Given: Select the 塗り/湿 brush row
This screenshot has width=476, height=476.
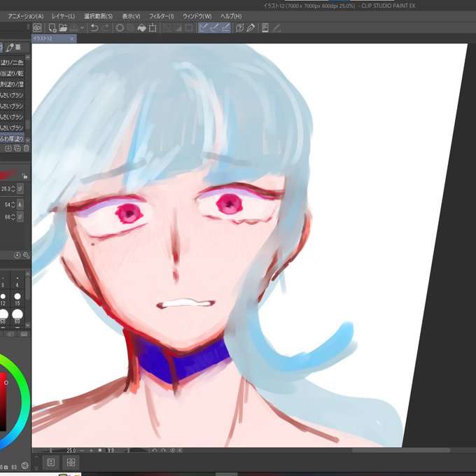Looking at the screenshot, I should pyautogui.click(x=12, y=84).
